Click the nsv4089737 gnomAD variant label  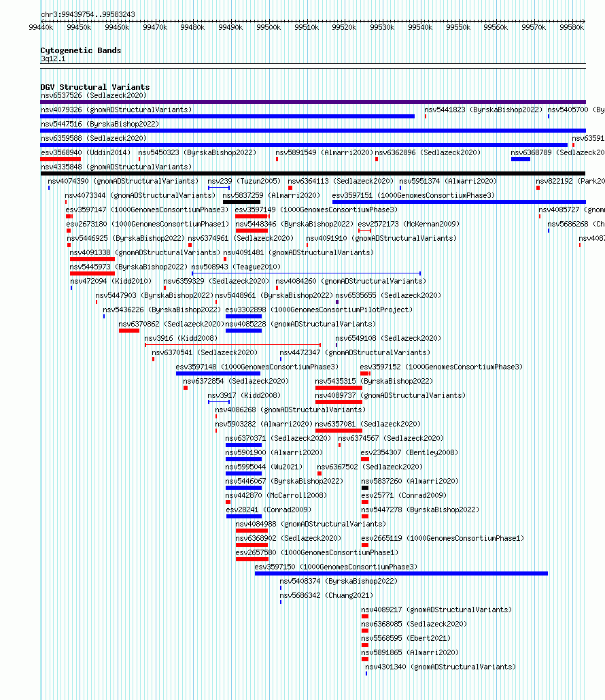pyautogui.click(x=390, y=395)
